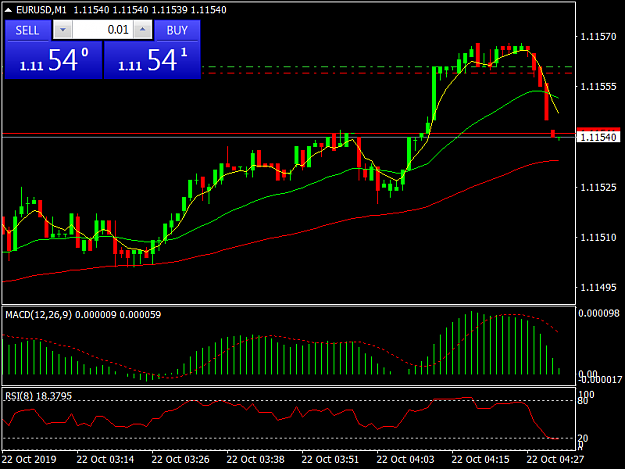This screenshot has height=469, width=625.
Task: Click the 22 Oct 03:38 time label
Action: point(256,459)
